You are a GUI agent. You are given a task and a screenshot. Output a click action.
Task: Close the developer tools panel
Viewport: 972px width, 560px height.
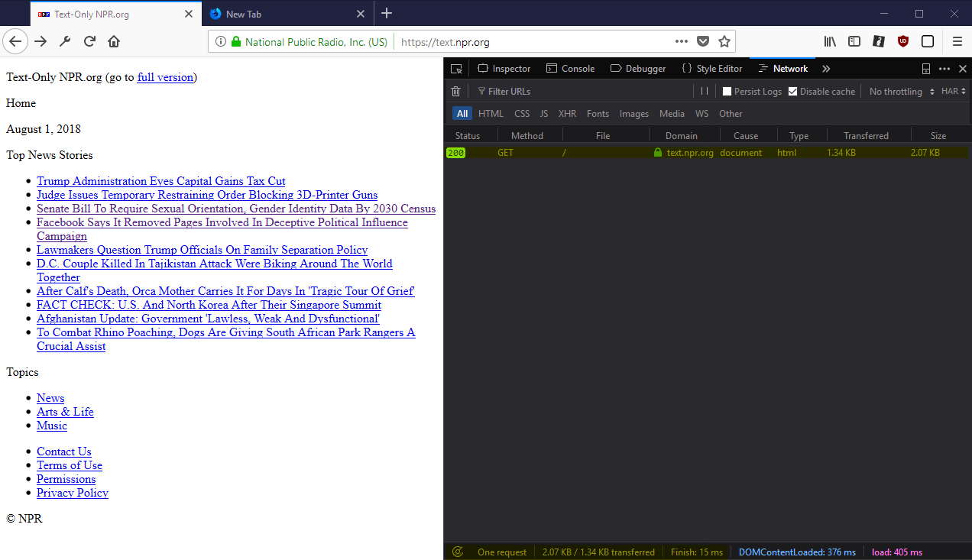[x=963, y=69]
